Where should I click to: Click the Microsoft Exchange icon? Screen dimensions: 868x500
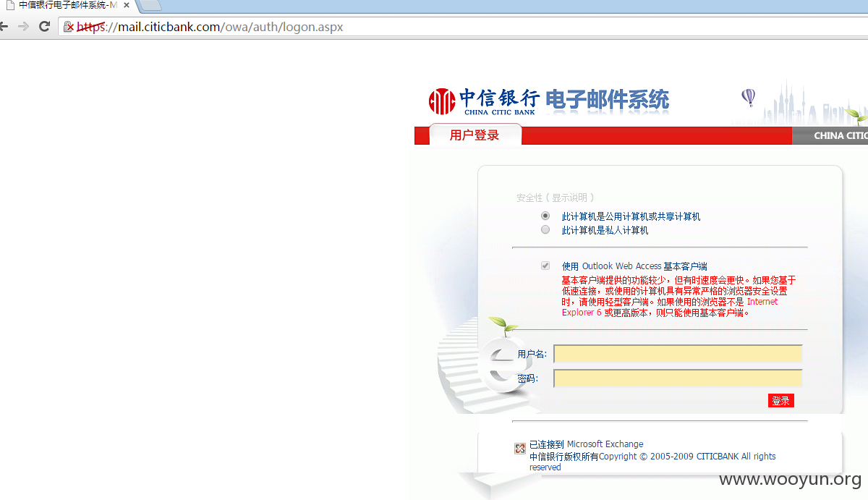click(519, 449)
